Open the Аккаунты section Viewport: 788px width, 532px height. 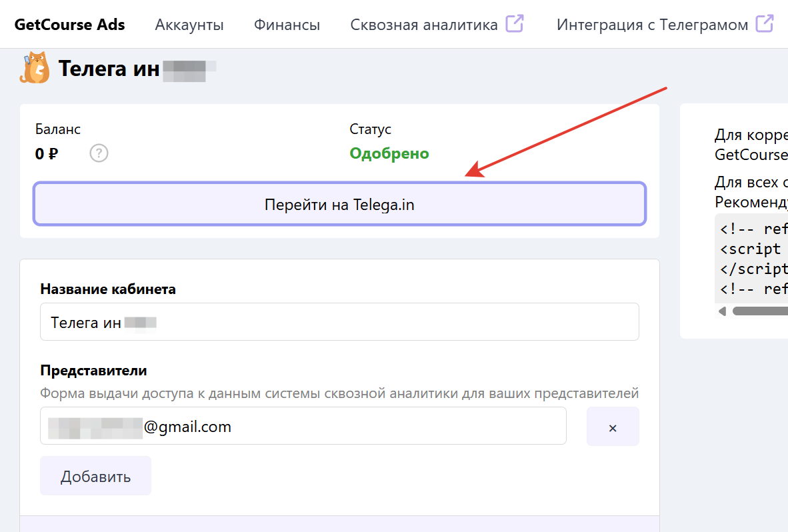(x=189, y=24)
